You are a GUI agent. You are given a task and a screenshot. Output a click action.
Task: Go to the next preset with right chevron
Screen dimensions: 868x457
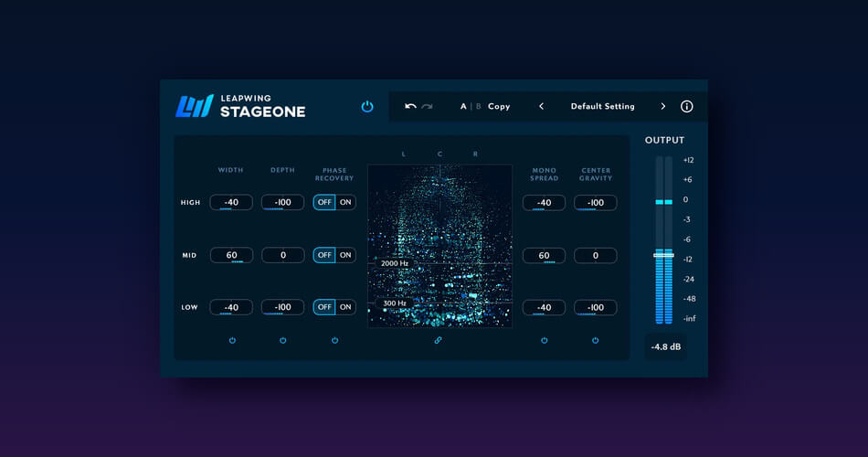(x=663, y=106)
